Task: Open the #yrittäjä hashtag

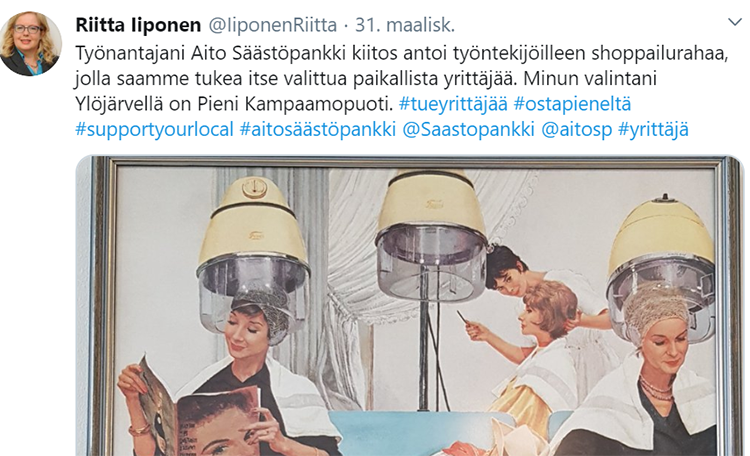Action: (x=653, y=129)
